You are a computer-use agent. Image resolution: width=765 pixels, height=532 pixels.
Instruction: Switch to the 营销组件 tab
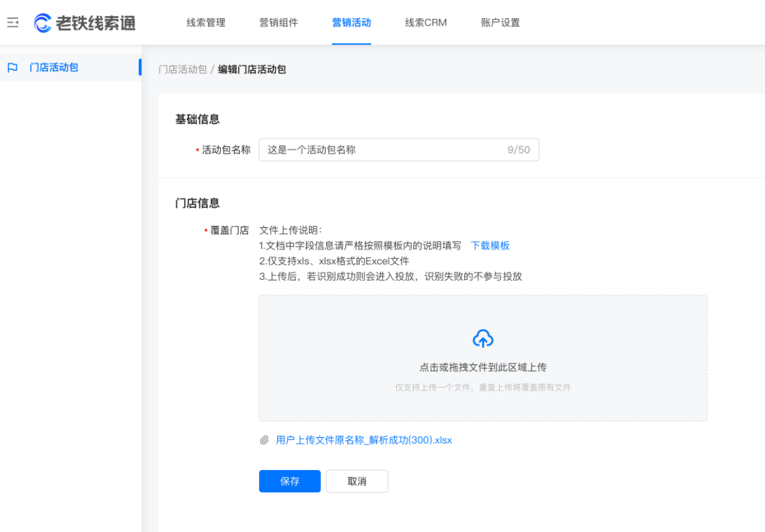click(281, 22)
